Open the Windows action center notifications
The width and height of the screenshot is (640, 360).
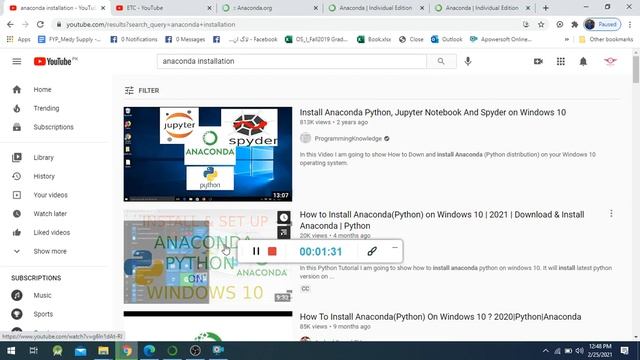624,351
